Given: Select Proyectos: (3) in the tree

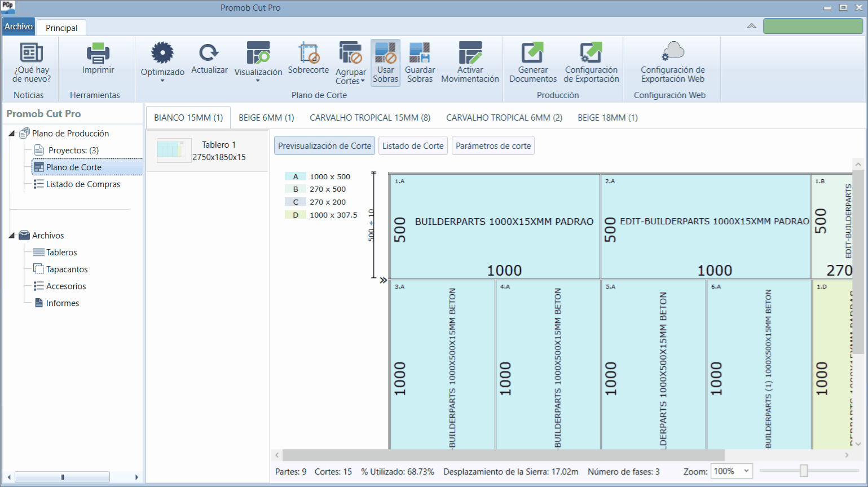Looking at the screenshot, I should [73, 150].
